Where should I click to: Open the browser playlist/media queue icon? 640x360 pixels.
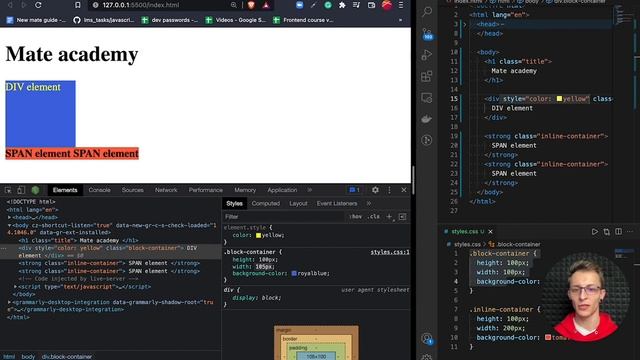click(356, 5)
